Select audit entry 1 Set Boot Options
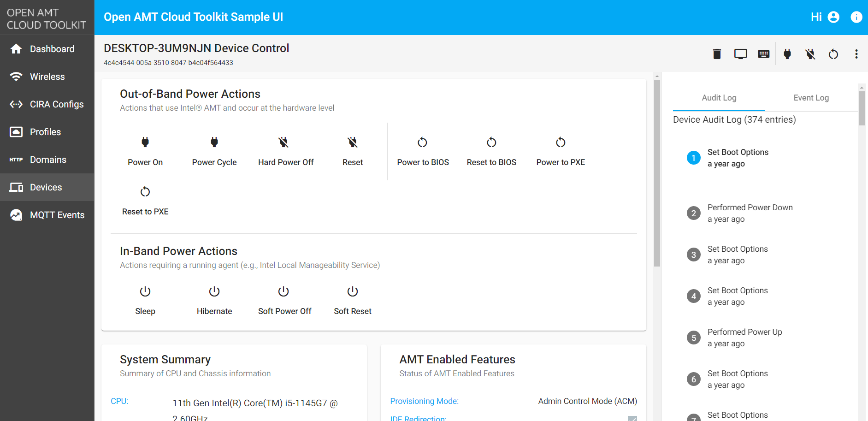The width and height of the screenshot is (868, 421). 738,158
